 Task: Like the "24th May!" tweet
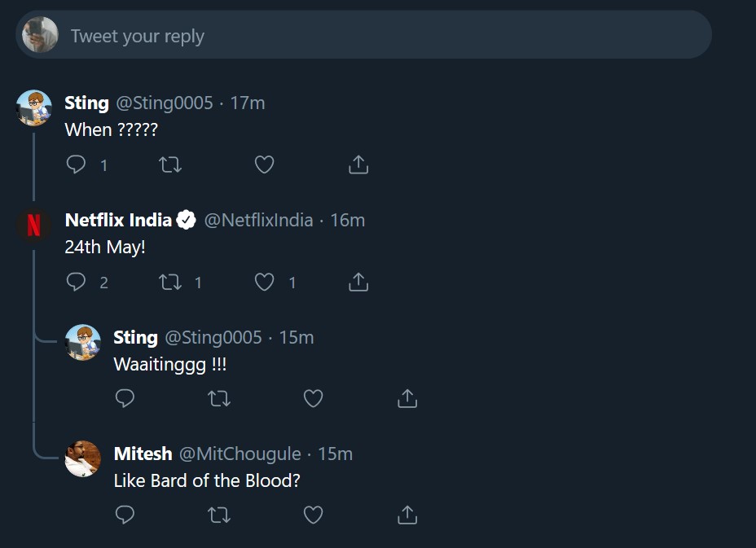264,282
